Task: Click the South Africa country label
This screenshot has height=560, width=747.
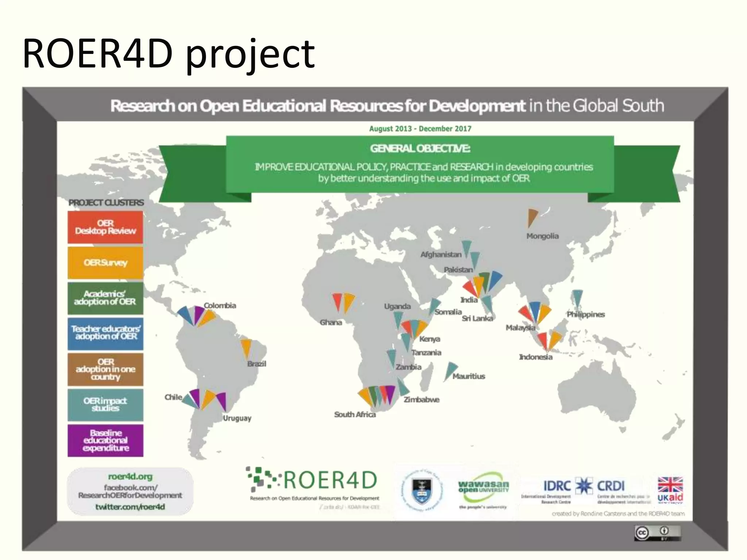Action: (x=355, y=415)
